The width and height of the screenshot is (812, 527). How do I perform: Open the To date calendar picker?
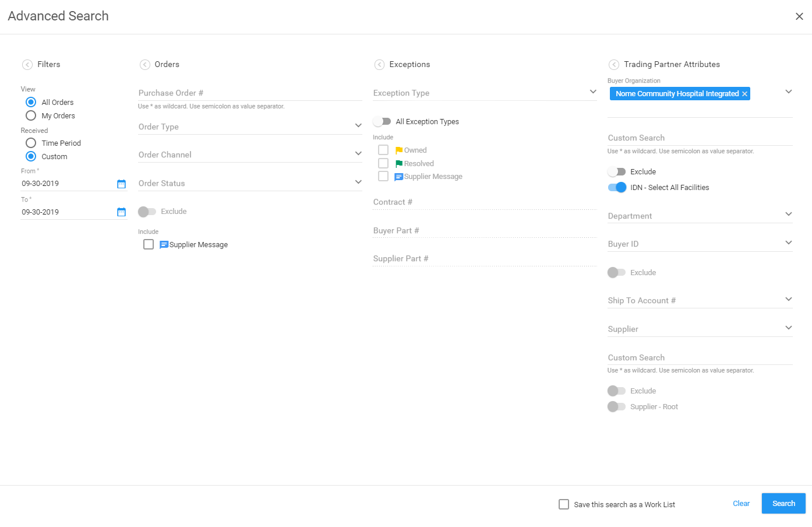pyautogui.click(x=121, y=212)
